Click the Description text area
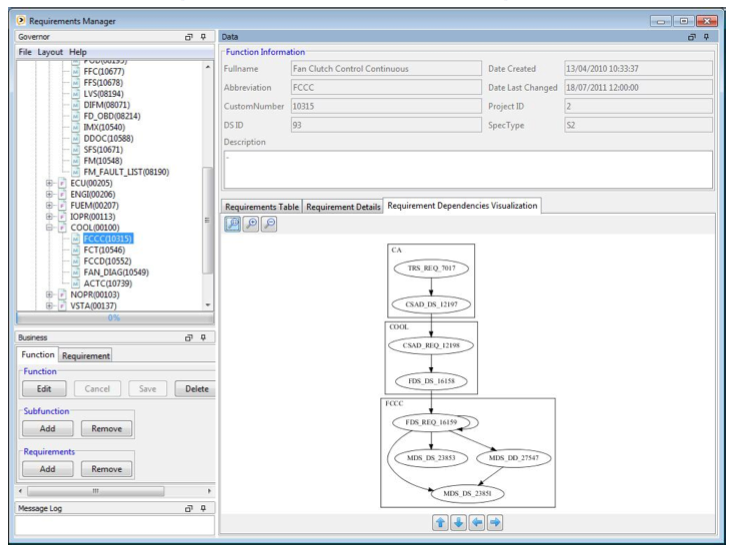 468,169
